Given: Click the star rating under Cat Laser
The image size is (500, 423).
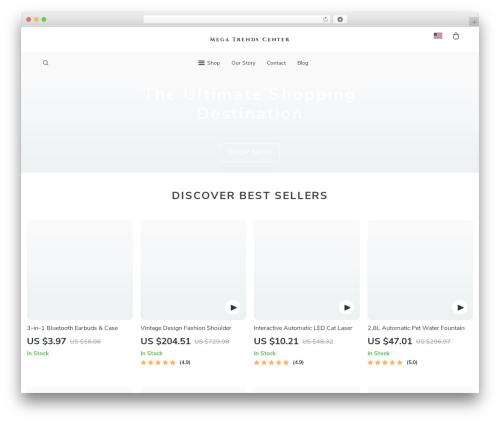Looking at the screenshot, I should pyautogui.click(x=271, y=363).
